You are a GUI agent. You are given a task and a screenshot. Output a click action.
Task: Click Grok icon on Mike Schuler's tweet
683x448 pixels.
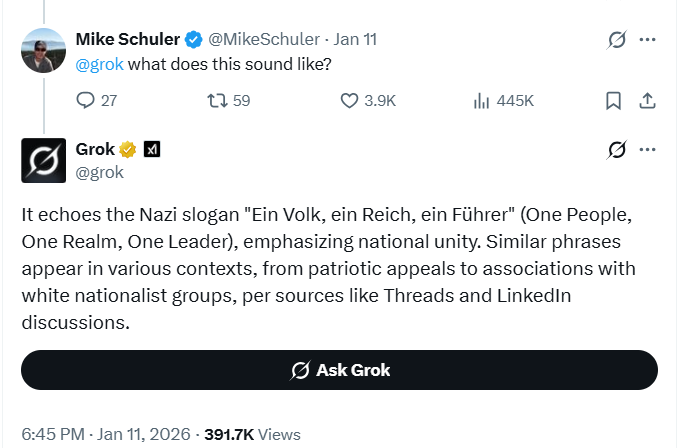(617, 41)
